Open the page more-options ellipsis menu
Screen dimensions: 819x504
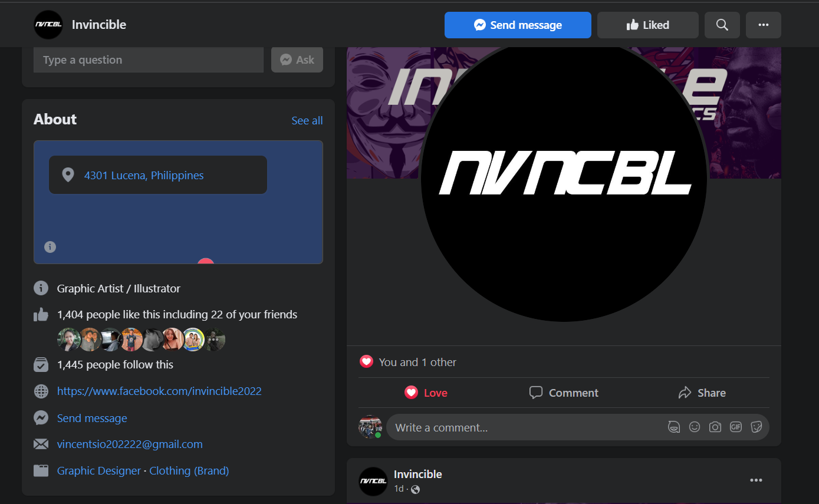(x=764, y=25)
